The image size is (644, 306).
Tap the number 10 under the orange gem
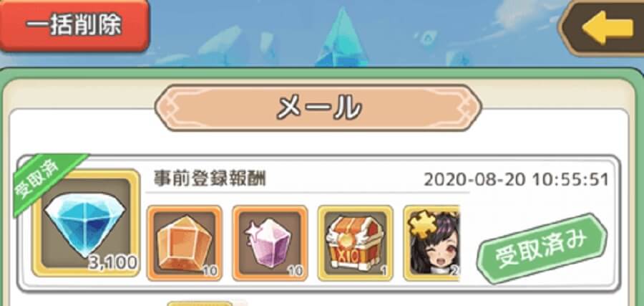(210, 271)
